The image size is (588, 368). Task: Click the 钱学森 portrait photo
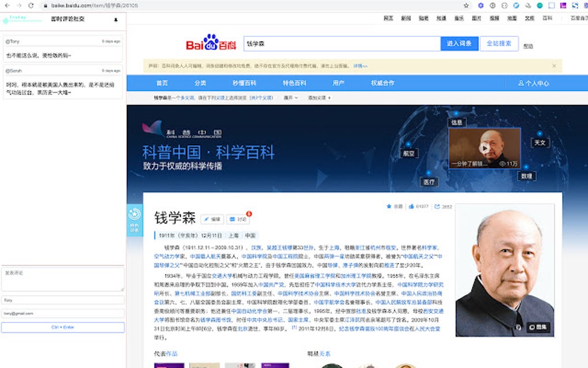(504, 271)
